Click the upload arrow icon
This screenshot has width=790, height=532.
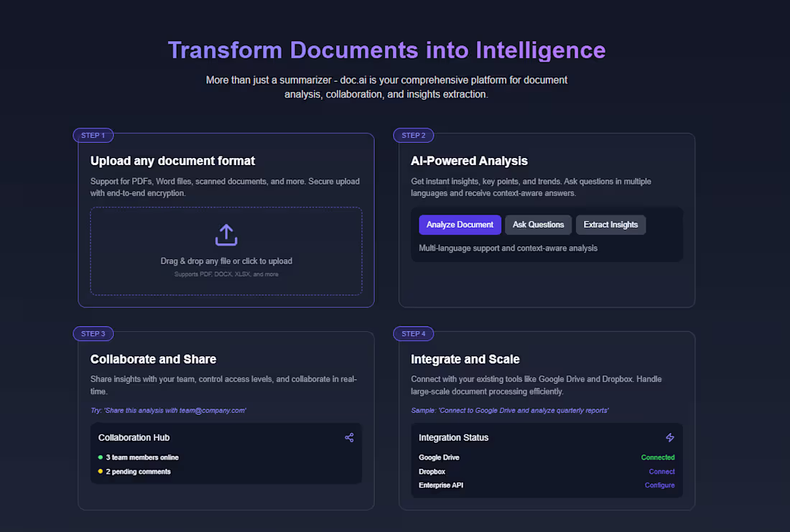pyautogui.click(x=226, y=234)
